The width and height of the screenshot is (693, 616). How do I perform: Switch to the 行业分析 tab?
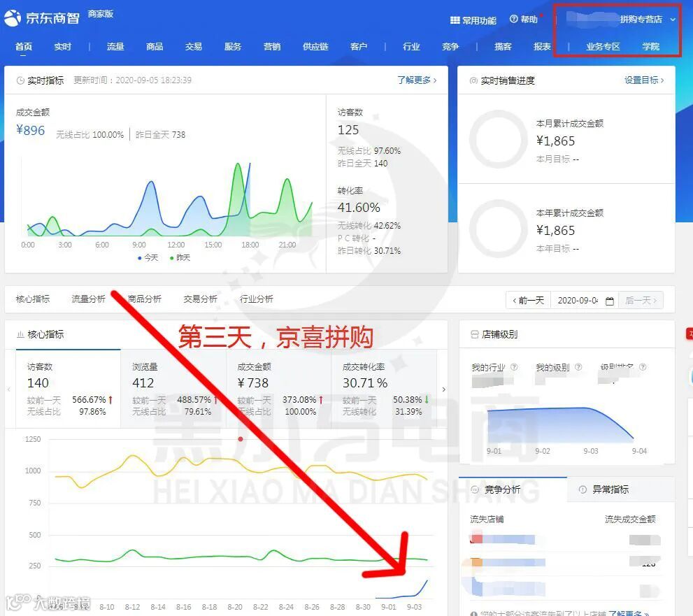point(257,299)
